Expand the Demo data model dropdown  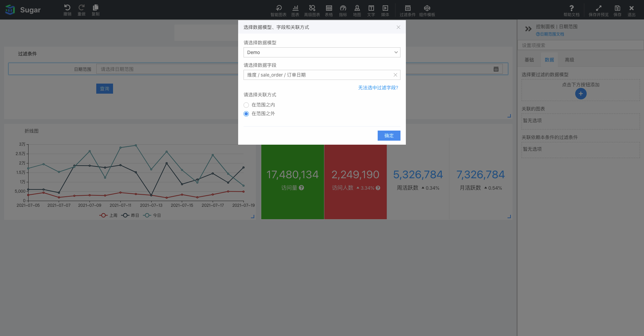click(322, 52)
